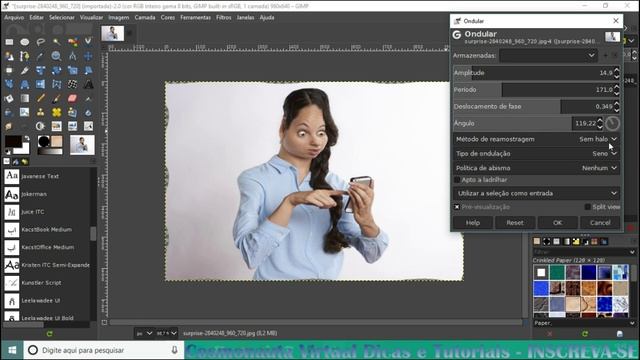Select the Heal tool (yellow bandage)
The width and height of the screenshot is (640, 360).
(x=56, y=112)
